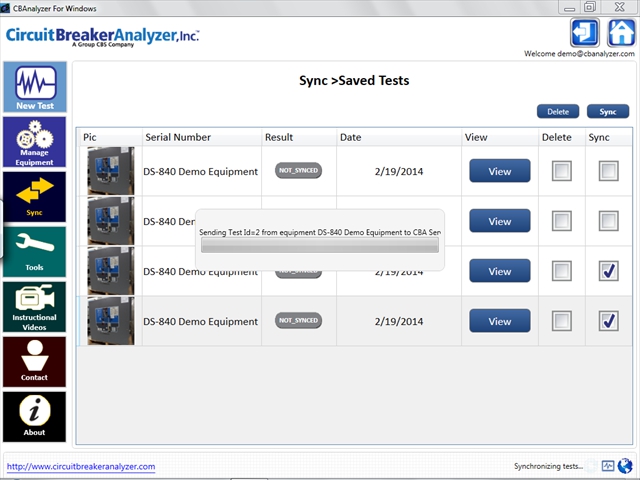Open the New Test panel
The width and height of the screenshot is (640, 480).
[x=35, y=87]
